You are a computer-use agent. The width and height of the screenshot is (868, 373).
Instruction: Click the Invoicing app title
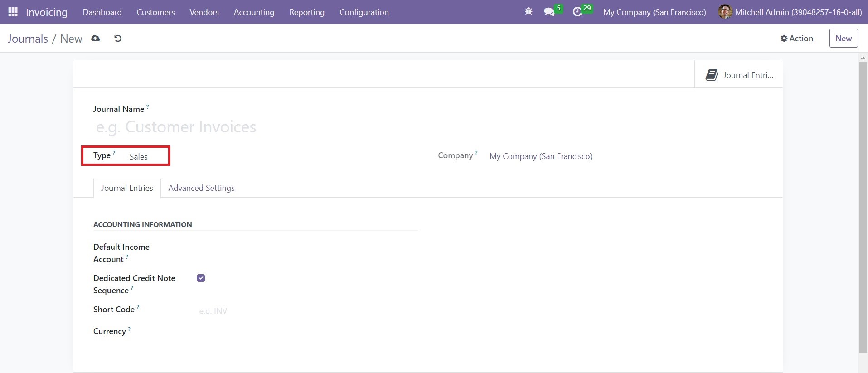point(47,12)
